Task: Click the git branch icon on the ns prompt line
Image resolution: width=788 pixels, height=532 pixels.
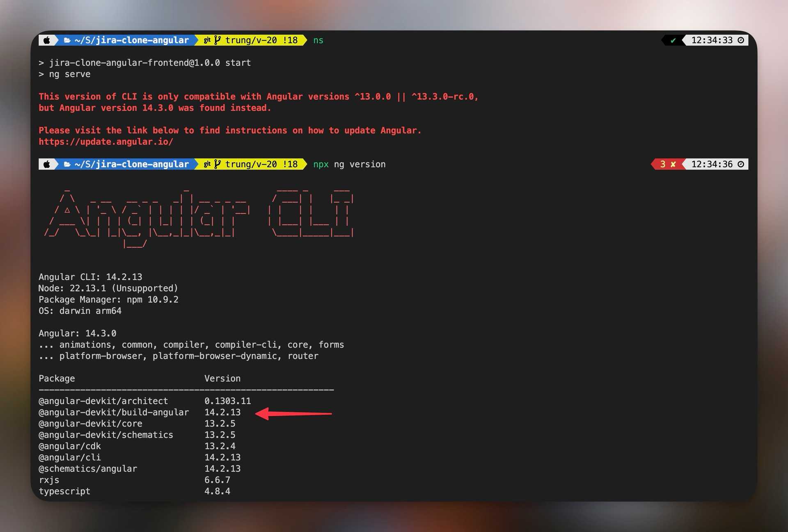Action: (x=218, y=40)
